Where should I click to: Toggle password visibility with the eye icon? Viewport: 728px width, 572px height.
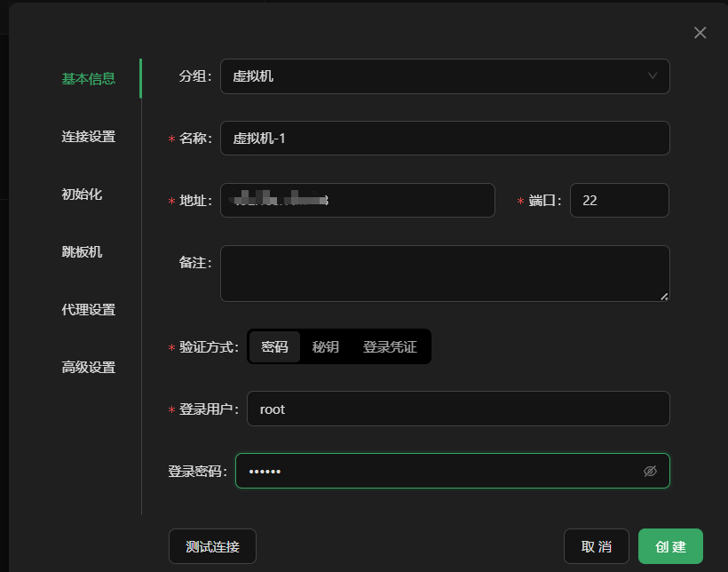[651, 471]
